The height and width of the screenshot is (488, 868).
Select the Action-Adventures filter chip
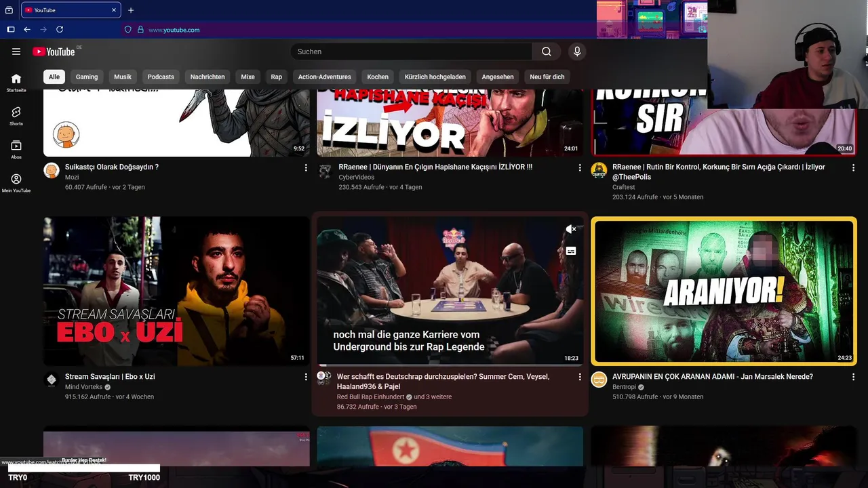[x=325, y=77]
